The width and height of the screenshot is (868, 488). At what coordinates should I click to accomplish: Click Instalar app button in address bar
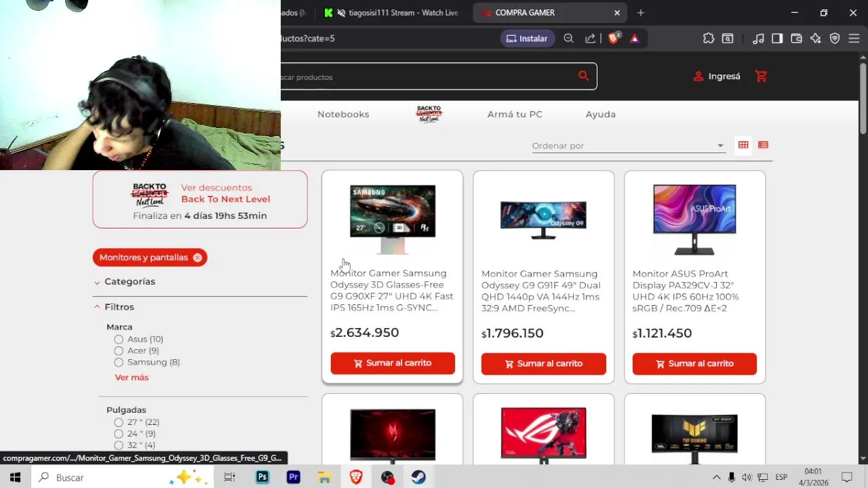[527, 39]
